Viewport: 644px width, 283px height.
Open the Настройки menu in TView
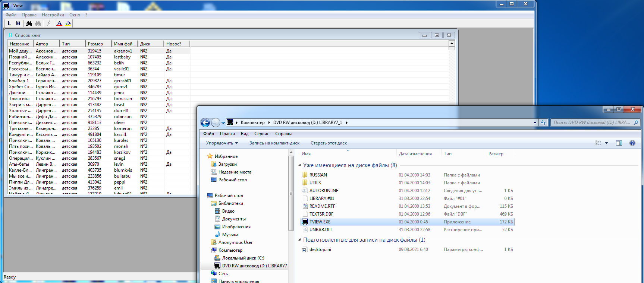(53, 15)
